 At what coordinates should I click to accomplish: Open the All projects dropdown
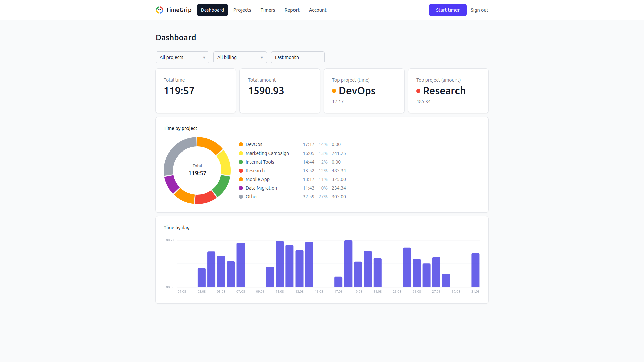[182, 57]
